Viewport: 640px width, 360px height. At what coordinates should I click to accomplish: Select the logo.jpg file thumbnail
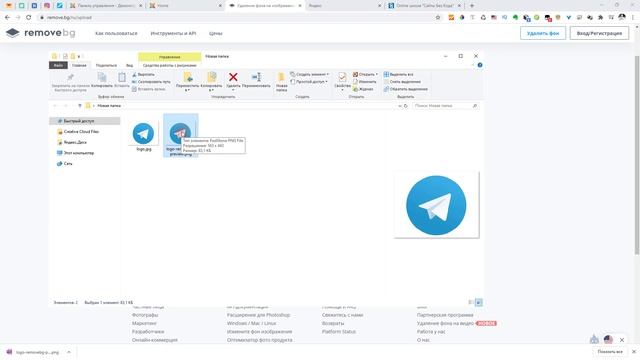tap(143, 133)
